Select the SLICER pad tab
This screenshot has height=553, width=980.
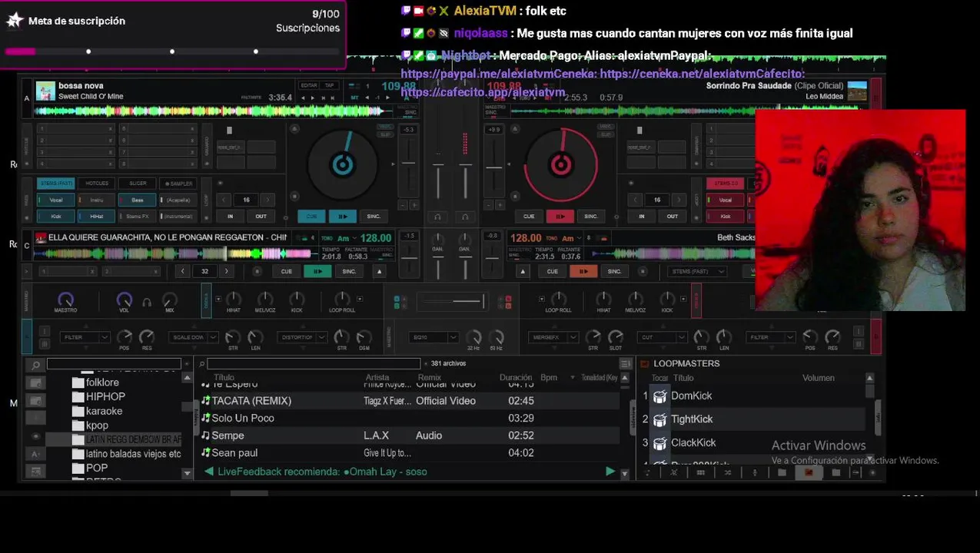click(x=138, y=184)
